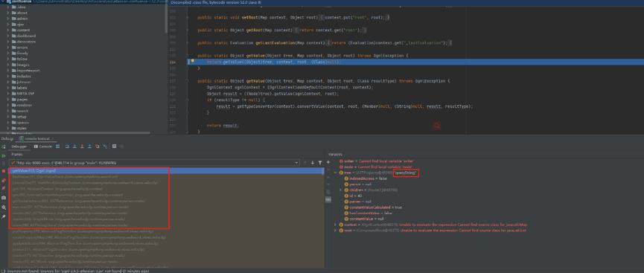Open the thread selector dropdown
Viewport: 644px width, 273px height.
tap(155, 163)
